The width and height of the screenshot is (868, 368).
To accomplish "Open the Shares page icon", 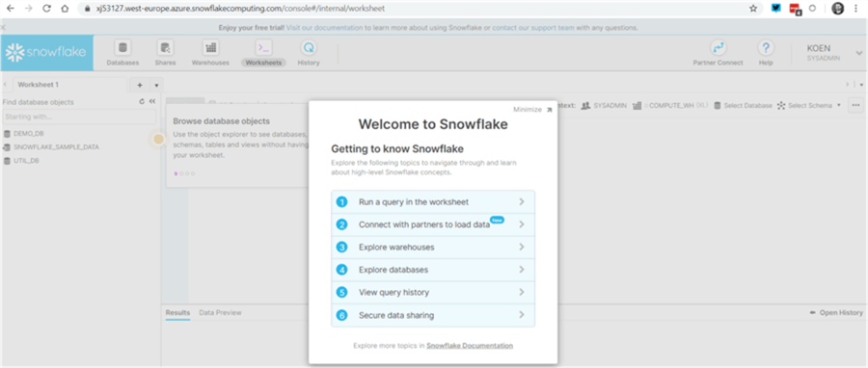I will [166, 48].
